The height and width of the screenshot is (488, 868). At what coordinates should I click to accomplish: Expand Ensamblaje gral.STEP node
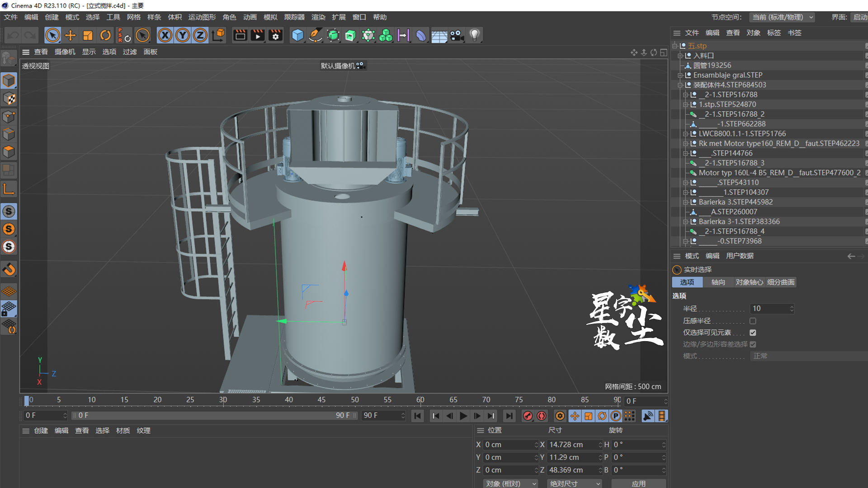pos(680,75)
